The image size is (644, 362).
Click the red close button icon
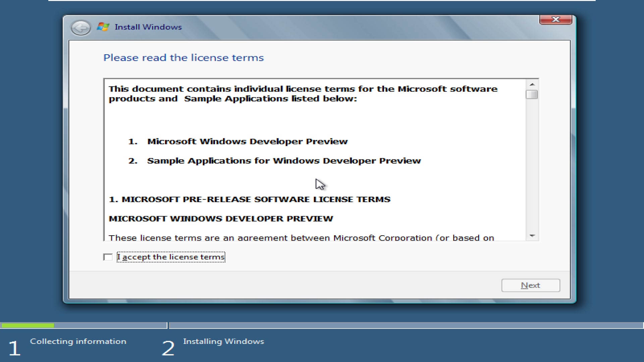pos(556,19)
